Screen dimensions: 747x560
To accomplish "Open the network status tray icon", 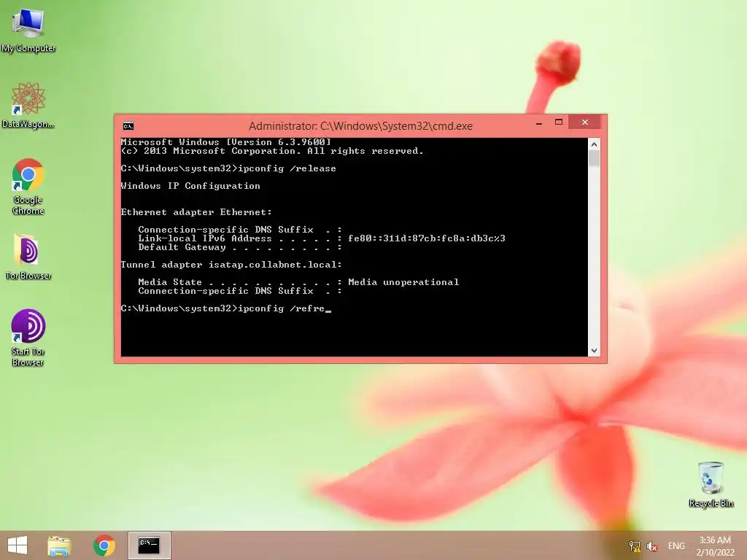I will click(634, 546).
